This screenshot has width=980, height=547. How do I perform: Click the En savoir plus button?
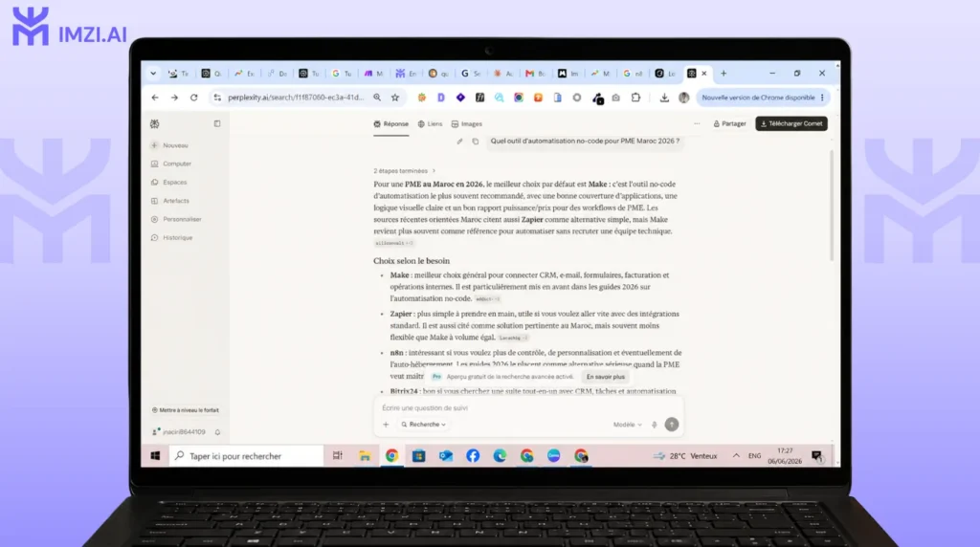(606, 377)
